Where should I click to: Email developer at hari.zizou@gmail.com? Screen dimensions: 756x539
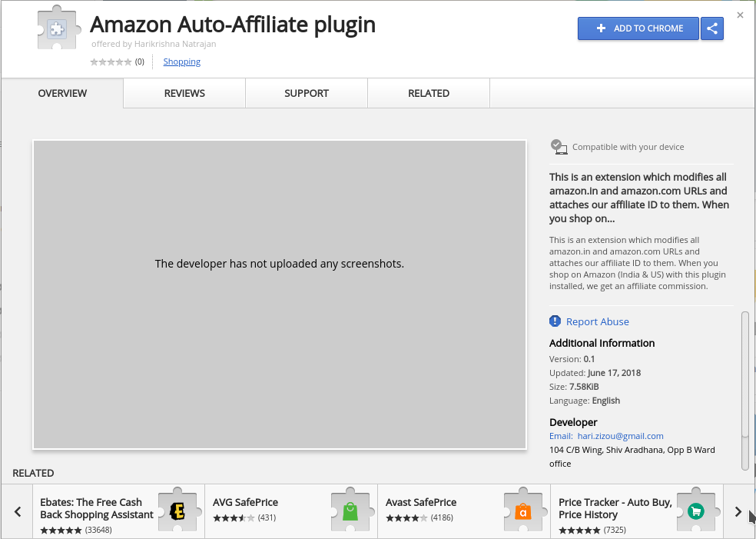pos(620,436)
